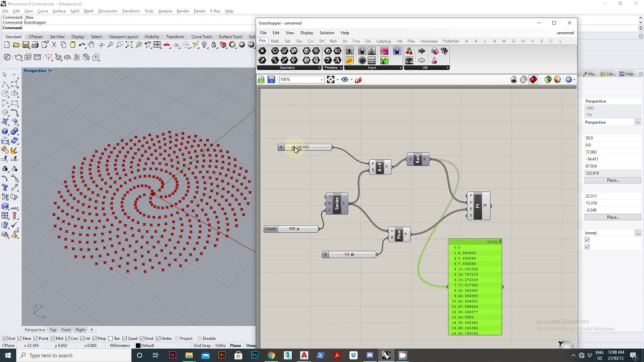The image size is (644, 362).
Task: Click the Zoom Extents icon in Grasshopper canvas toolbar
Action: [x=331, y=79]
